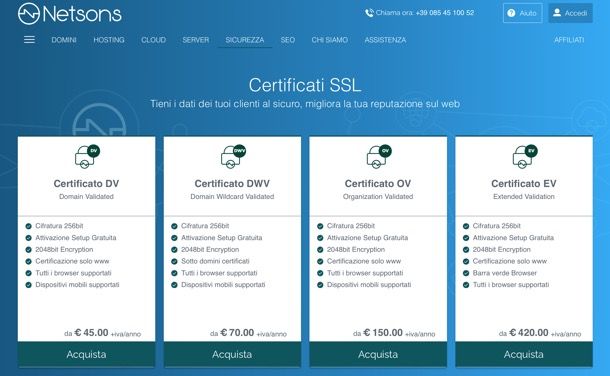This screenshot has width=610, height=376.
Task: Click Organization Validated subtitle
Action: point(378,197)
